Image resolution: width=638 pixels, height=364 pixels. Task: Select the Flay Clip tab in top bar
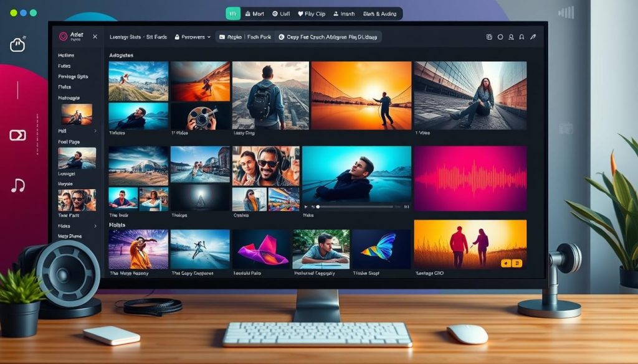(312, 13)
